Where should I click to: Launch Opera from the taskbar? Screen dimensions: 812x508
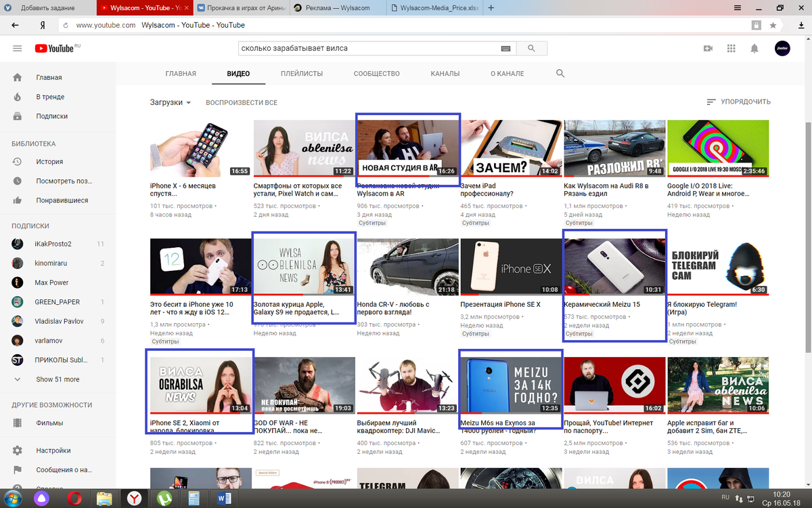[x=74, y=499]
